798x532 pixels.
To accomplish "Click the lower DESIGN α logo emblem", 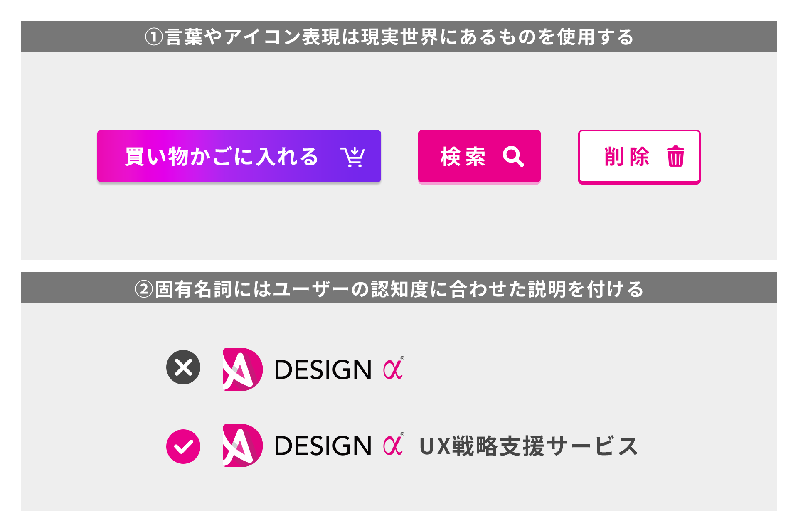I will (243, 446).
